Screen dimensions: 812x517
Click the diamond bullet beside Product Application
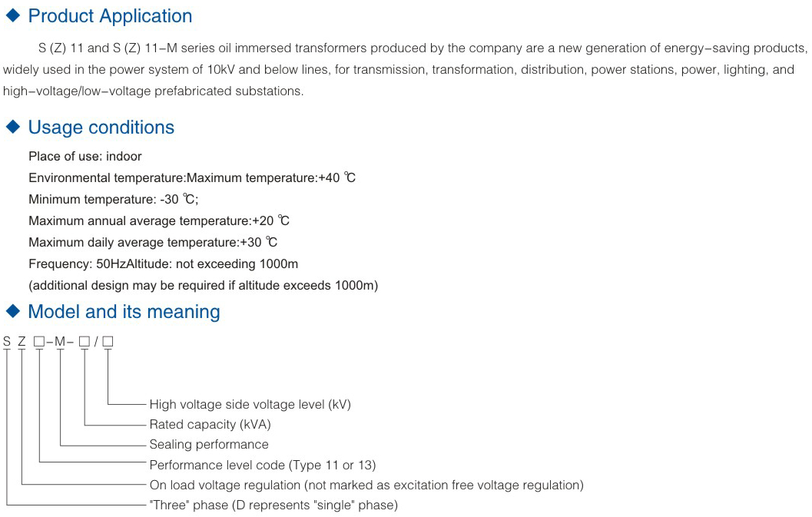13,15
